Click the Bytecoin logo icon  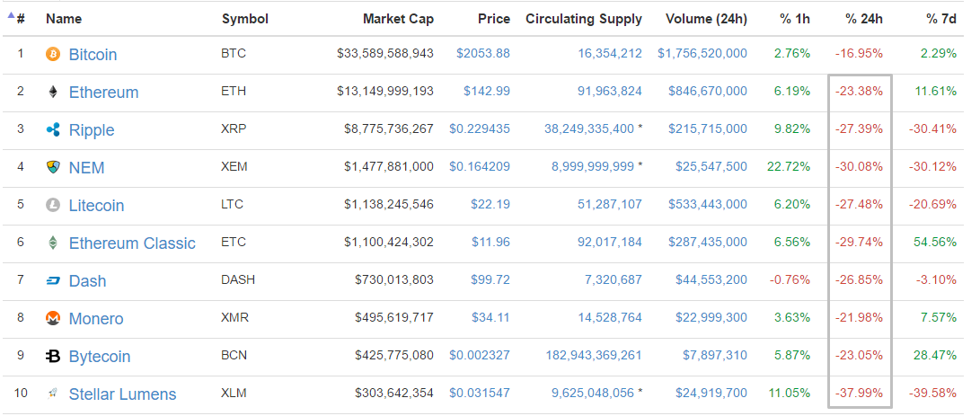(53, 356)
